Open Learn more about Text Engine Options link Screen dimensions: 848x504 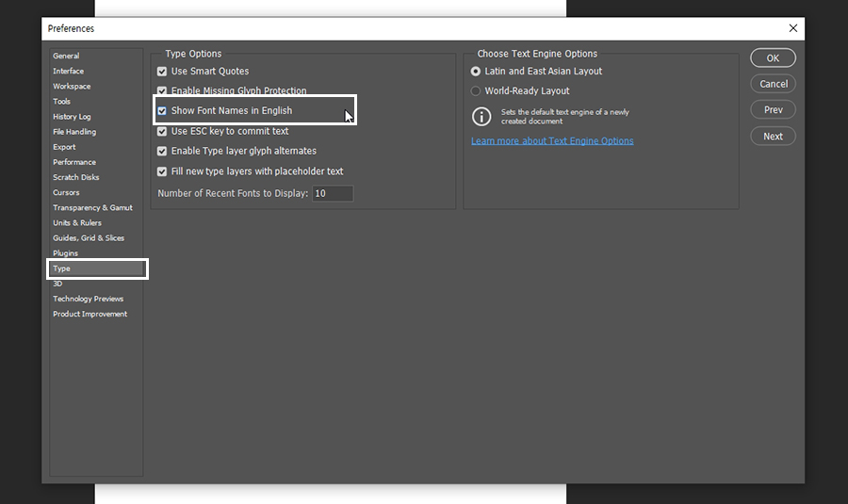(x=552, y=140)
